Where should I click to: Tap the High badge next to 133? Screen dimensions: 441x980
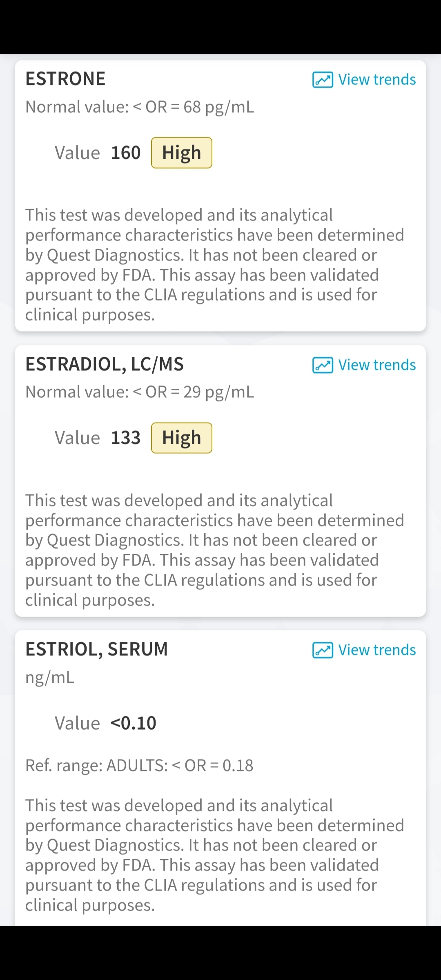click(x=182, y=438)
